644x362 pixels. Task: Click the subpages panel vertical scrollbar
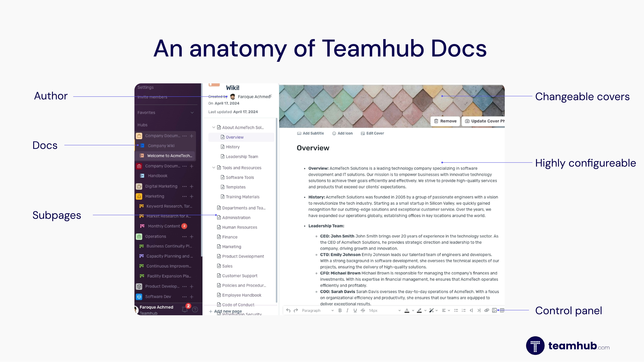pos(276,210)
